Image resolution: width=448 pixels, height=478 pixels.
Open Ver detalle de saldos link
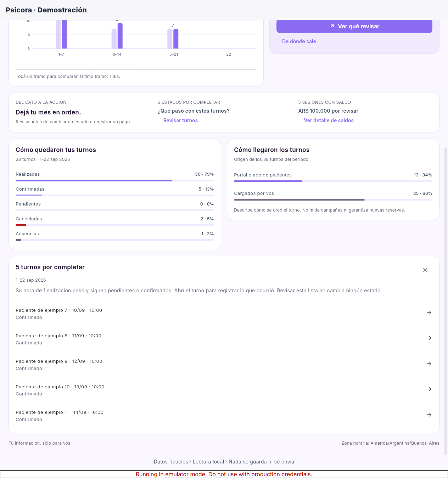[x=329, y=120]
